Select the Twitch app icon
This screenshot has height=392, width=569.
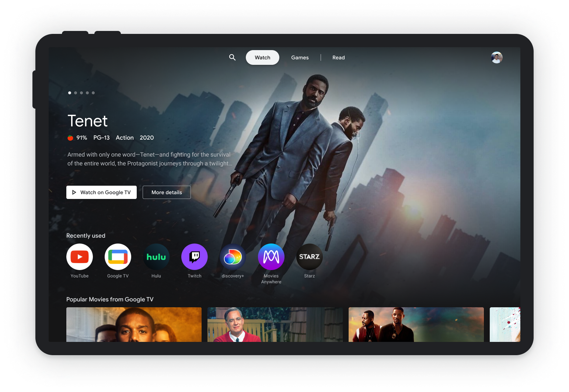[x=194, y=257]
